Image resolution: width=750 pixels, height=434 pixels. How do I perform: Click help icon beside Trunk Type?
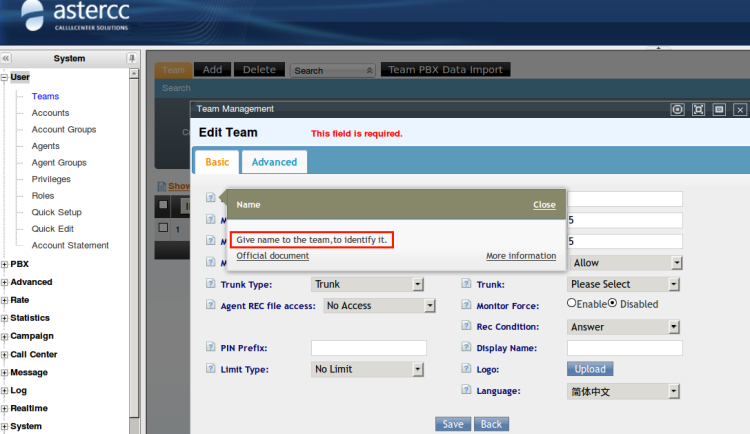tap(211, 285)
